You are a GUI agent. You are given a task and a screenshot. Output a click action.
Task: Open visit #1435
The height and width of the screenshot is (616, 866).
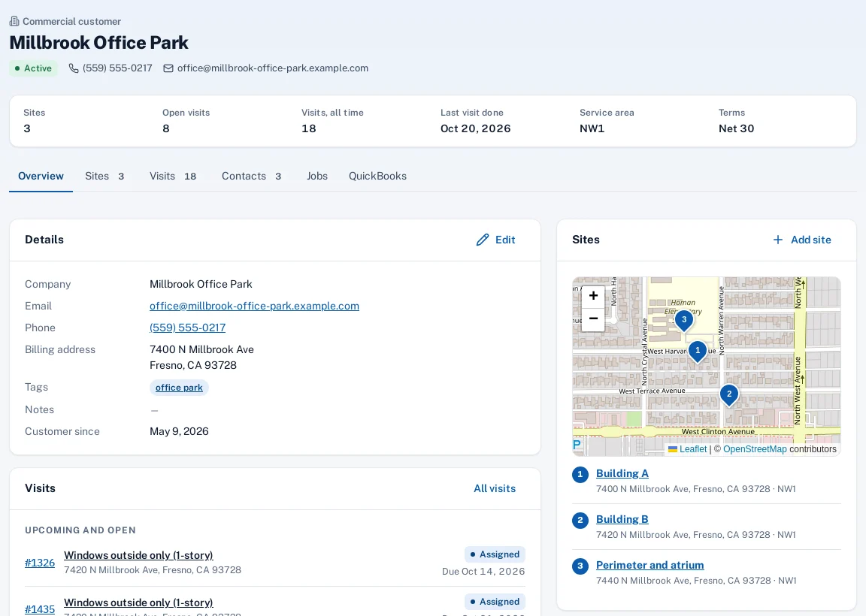point(40,609)
